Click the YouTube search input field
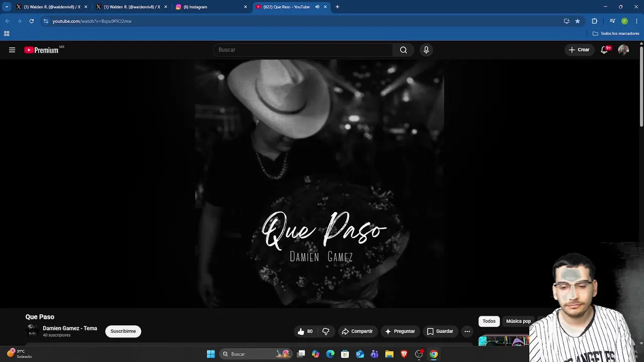 303,50
